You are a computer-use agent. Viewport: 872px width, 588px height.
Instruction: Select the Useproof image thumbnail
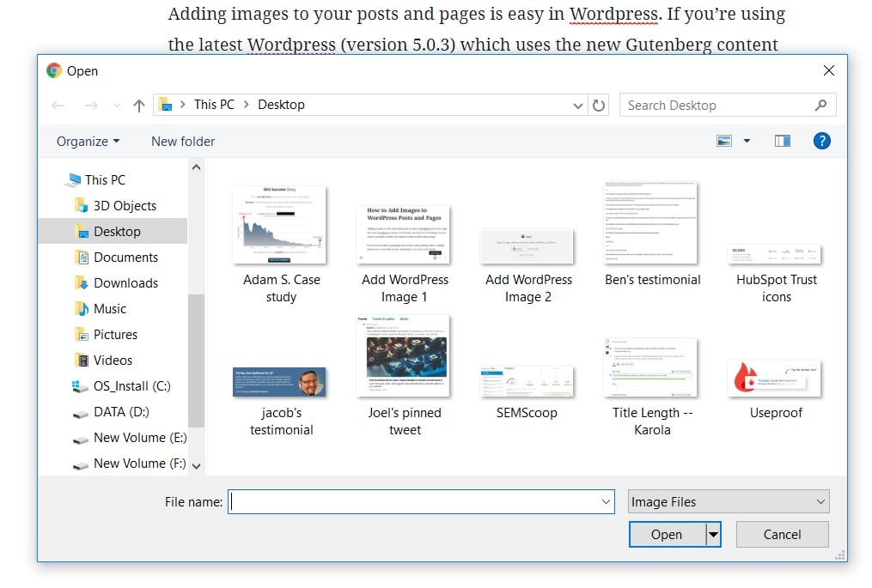[775, 379]
